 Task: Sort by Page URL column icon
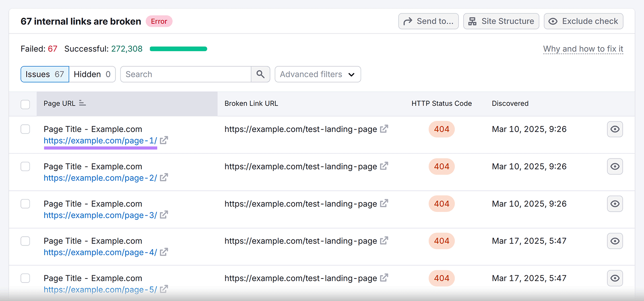pyautogui.click(x=83, y=103)
